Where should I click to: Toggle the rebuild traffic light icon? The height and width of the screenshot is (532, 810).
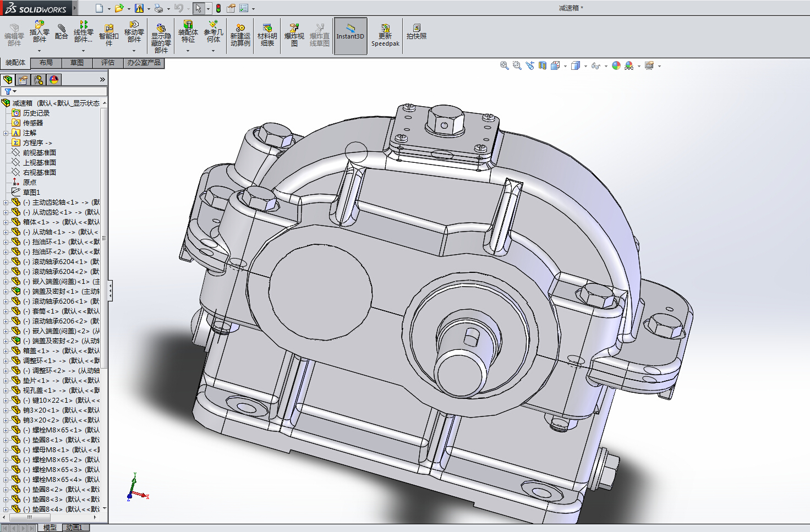pyautogui.click(x=218, y=8)
